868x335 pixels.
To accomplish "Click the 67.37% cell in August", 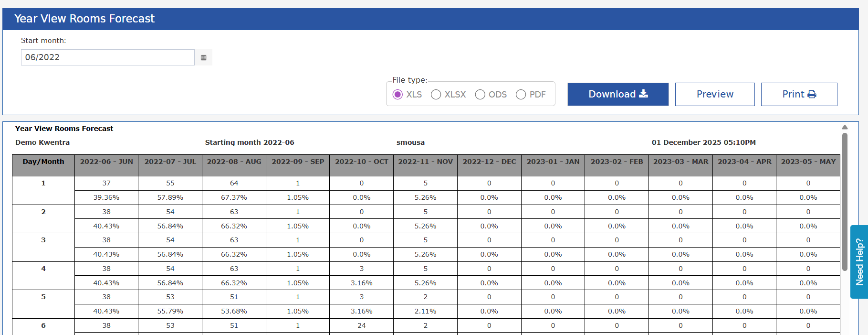I will point(234,197).
